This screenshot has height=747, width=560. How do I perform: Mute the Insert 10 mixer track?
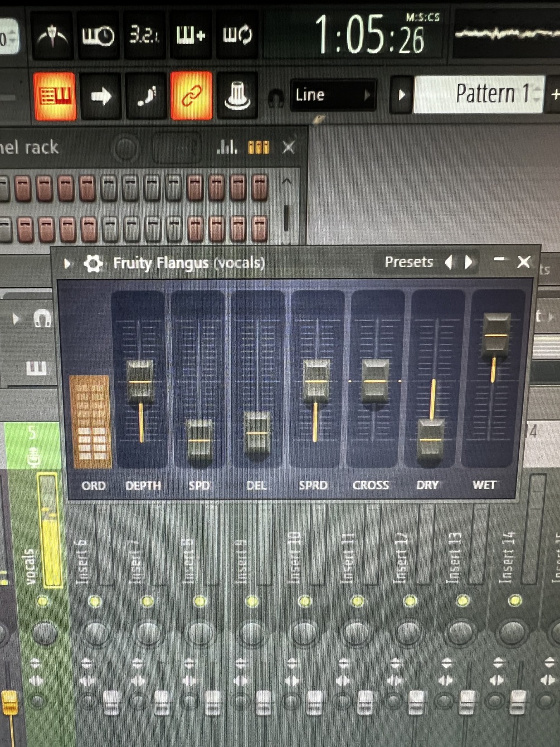(x=305, y=601)
